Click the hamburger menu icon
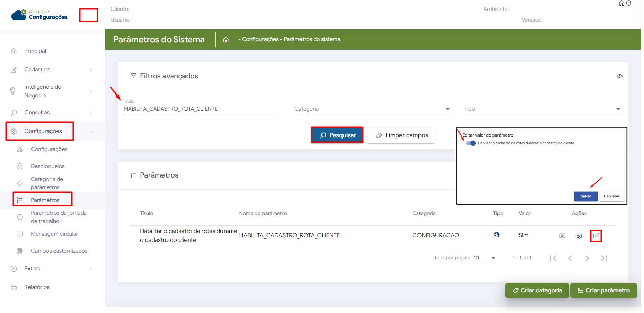Screen dimensions: 644x313 [x=88, y=15]
